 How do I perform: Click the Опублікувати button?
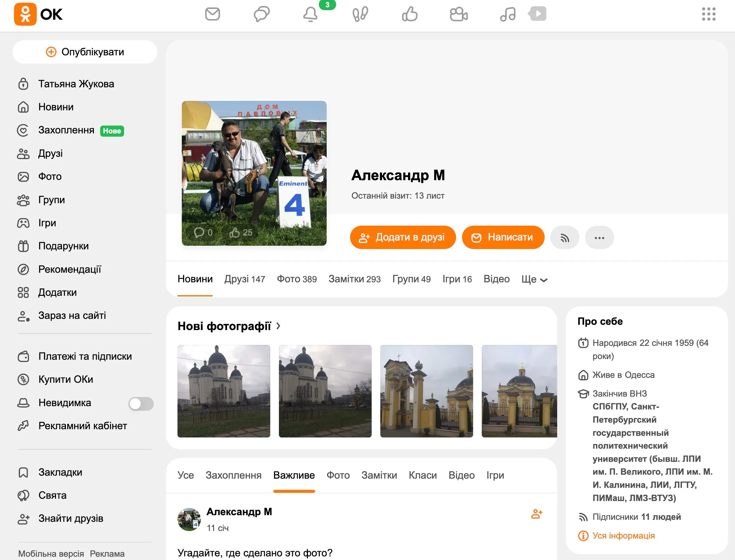(x=85, y=52)
